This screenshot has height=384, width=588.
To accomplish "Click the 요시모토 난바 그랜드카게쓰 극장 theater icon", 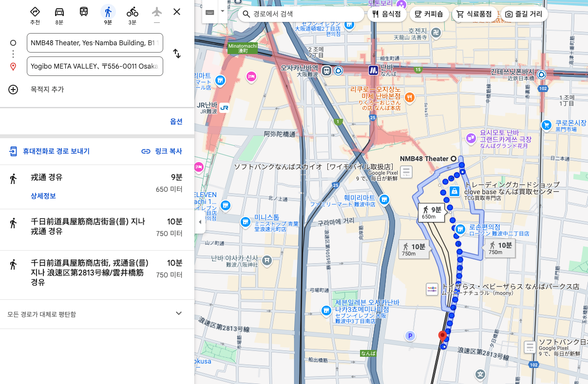I will (x=471, y=138).
